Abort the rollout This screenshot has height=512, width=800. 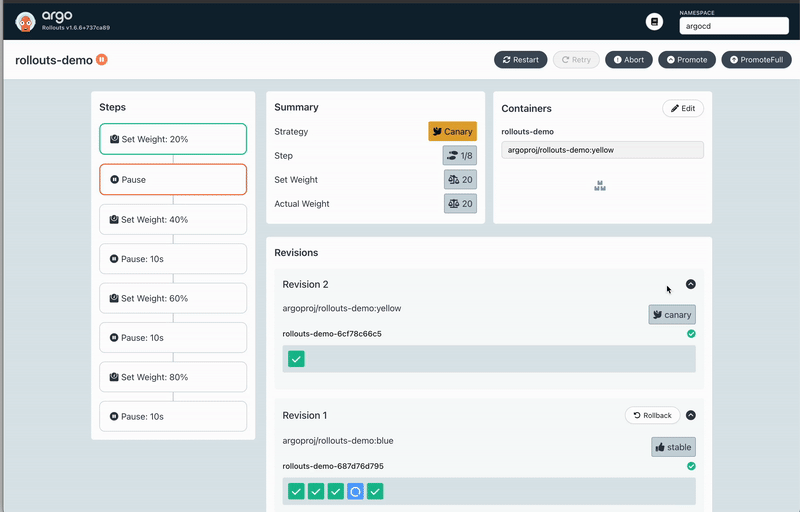(x=629, y=60)
